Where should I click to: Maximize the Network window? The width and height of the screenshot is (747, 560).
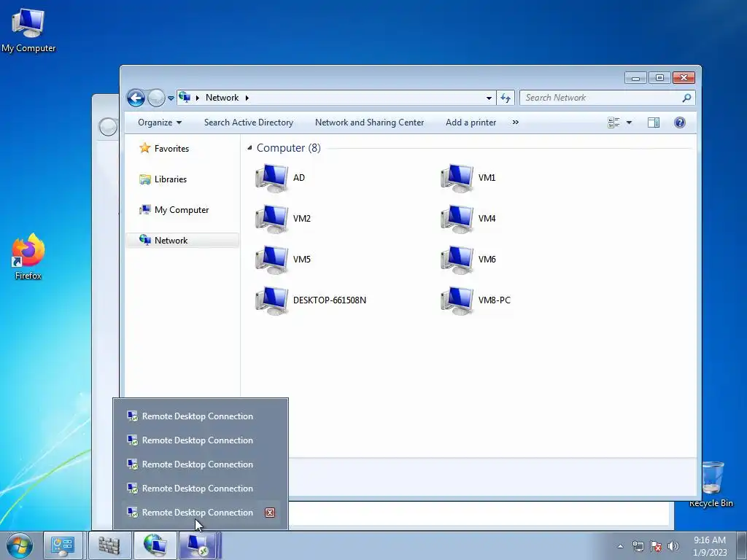[x=659, y=77]
